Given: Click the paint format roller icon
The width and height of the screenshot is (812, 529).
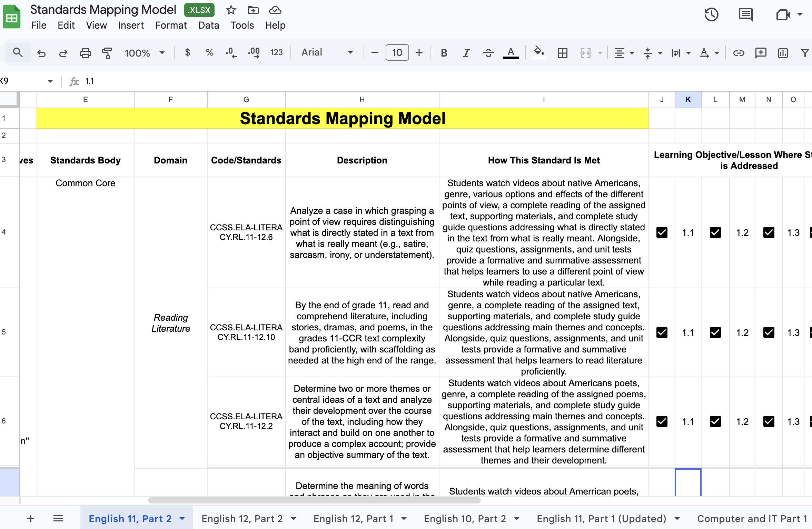Looking at the screenshot, I should point(107,53).
